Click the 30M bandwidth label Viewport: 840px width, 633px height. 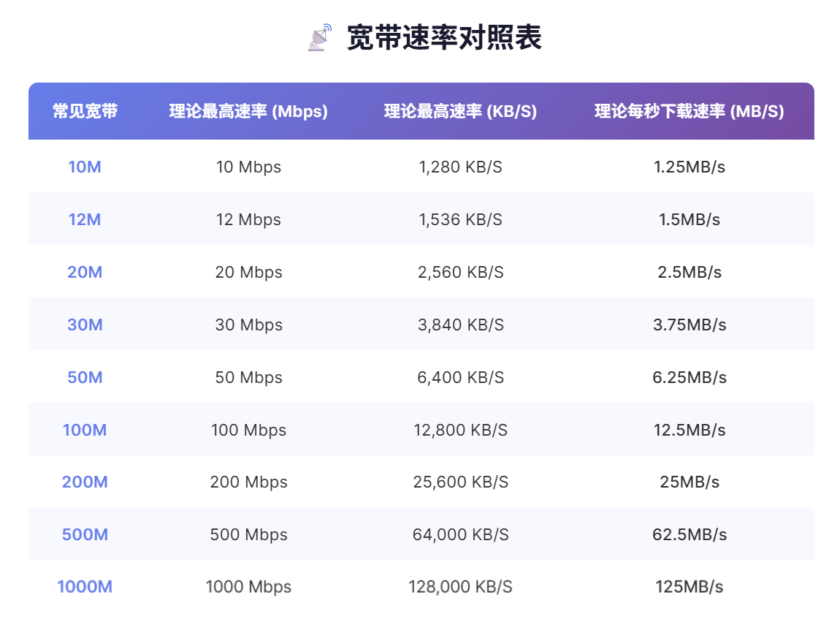point(85,325)
